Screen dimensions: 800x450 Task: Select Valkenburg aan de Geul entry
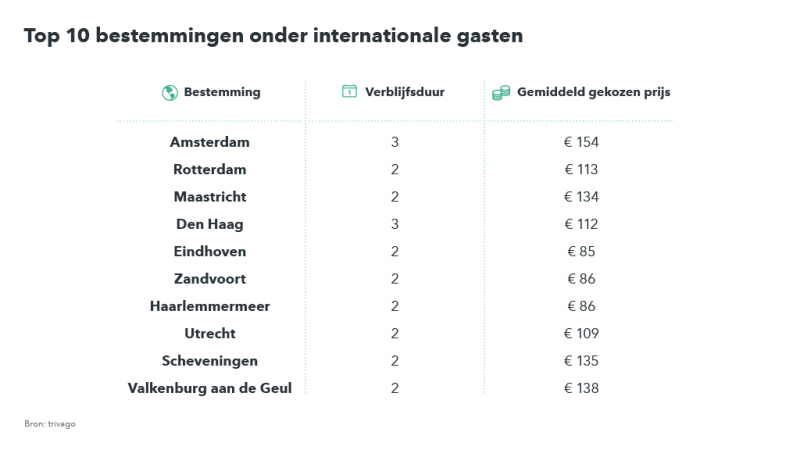click(x=210, y=388)
